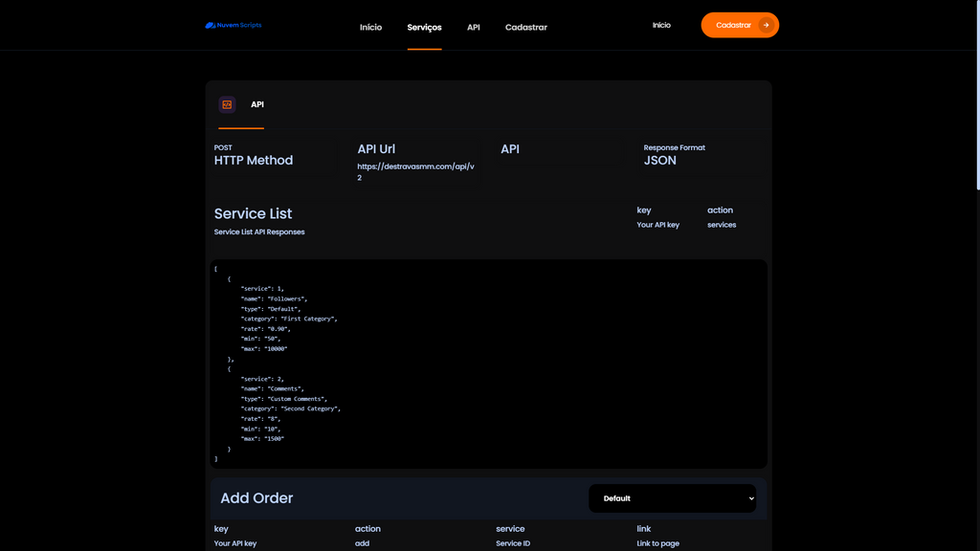Click the 'Link to page' parameter text

pyautogui.click(x=657, y=543)
